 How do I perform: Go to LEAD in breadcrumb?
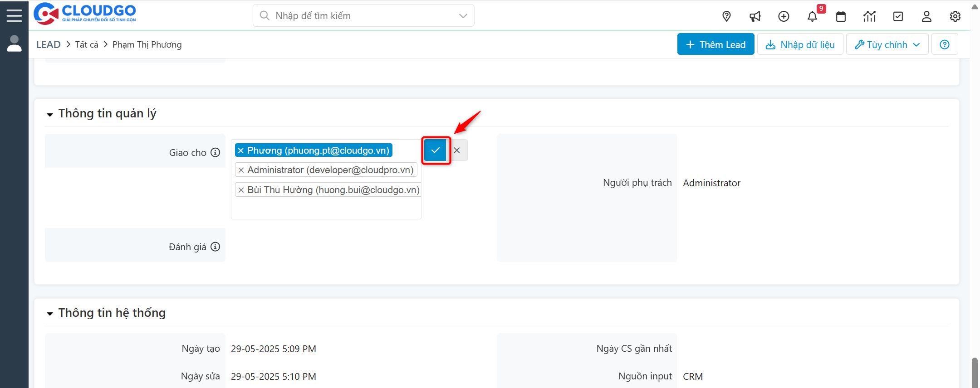[x=48, y=44]
